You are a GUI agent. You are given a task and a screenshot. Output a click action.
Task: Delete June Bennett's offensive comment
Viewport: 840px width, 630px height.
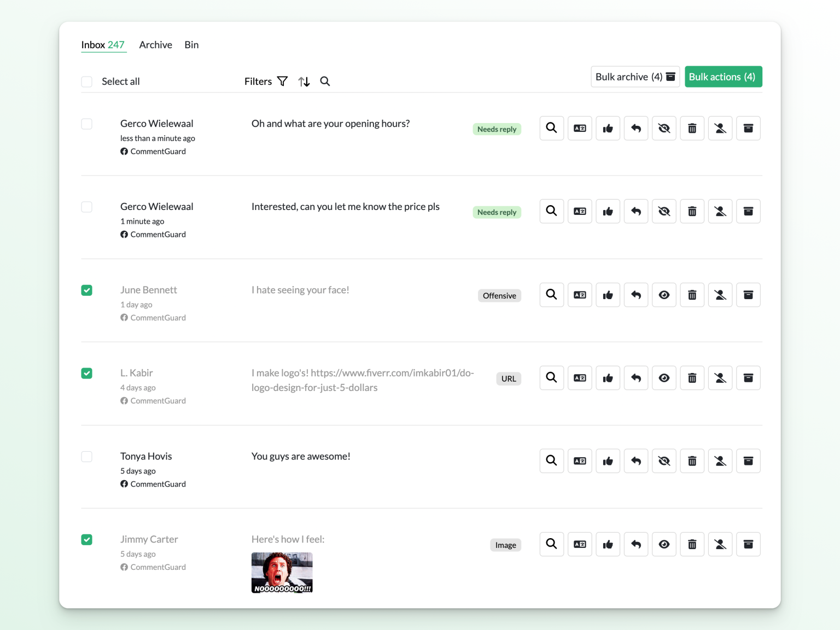pyautogui.click(x=692, y=295)
